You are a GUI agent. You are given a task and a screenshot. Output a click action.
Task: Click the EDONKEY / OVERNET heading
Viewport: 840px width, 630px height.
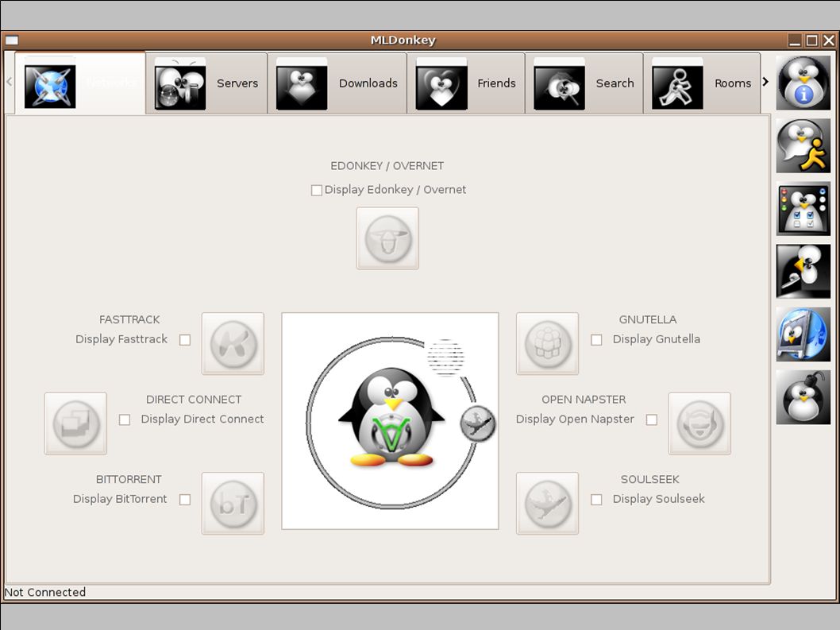pyautogui.click(x=387, y=166)
